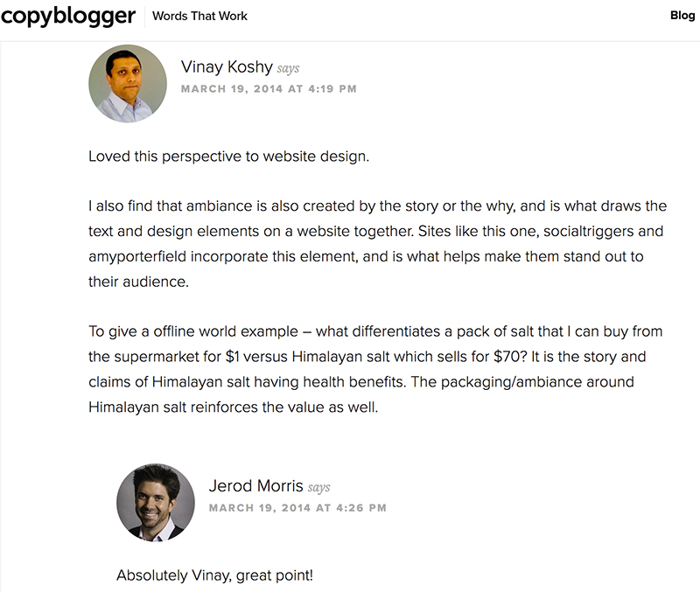Click the circular avatar beside Vinay Koshy
The image size is (700, 592).
pyautogui.click(x=128, y=83)
